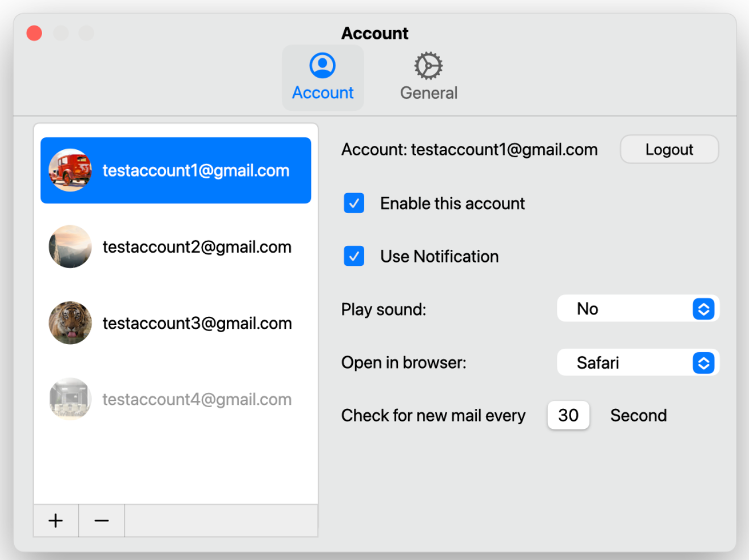This screenshot has width=749, height=560.
Task: Click the Play sound dropdown arrow stepper
Action: click(704, 309)
